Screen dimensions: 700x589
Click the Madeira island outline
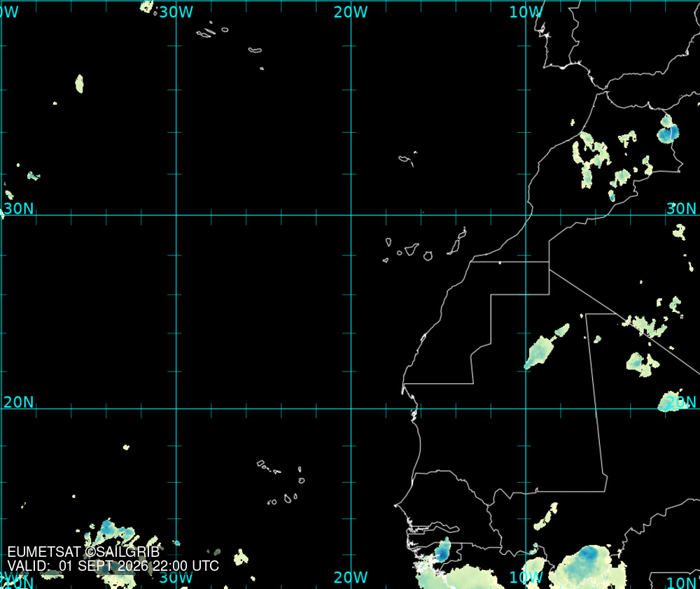tap(407, 159)
